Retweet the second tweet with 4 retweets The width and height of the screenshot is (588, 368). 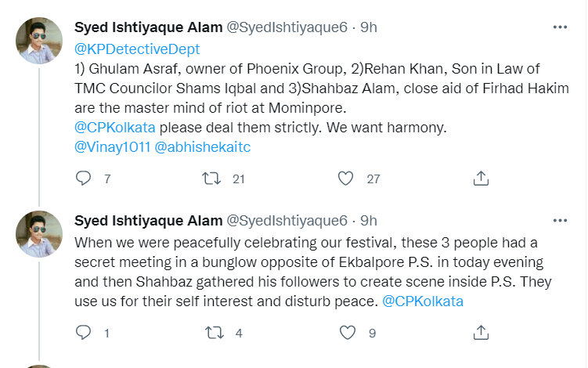click(212, 333)
